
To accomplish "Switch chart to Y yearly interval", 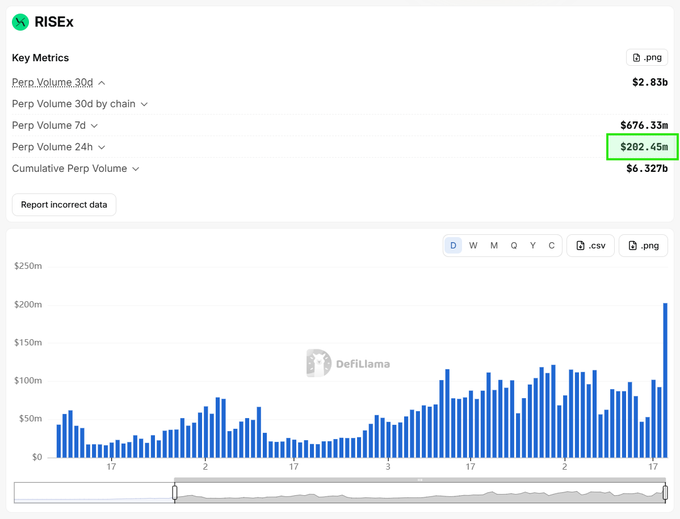I will pyautogui.click(x=533, y=246).
